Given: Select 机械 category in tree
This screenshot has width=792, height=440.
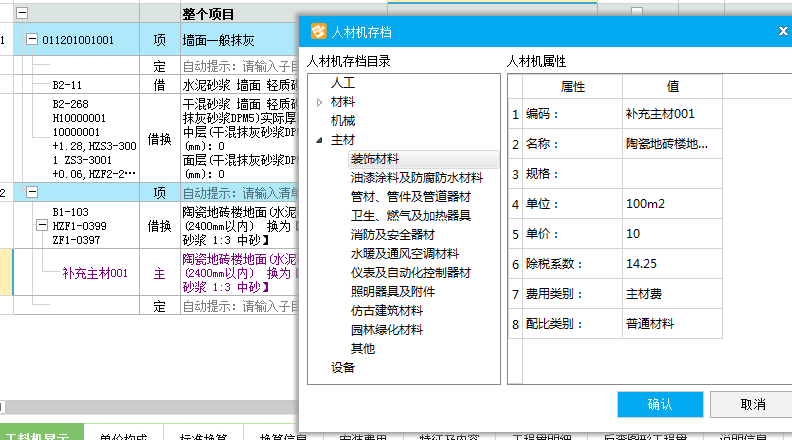Looking at the screenshot, I should (343, 121).
